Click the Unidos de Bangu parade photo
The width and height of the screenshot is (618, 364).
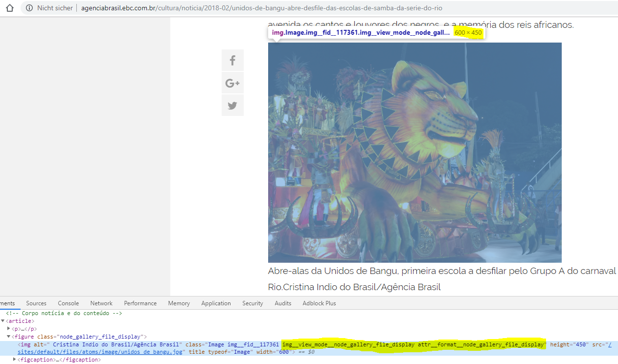click(414, 153)
